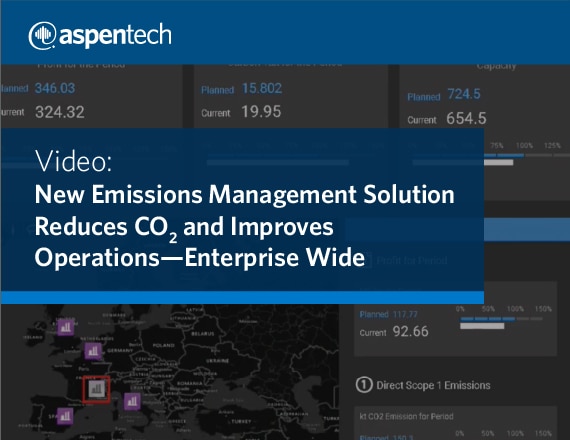
Task: Click the current value 92.66
Action: [410, 331]
